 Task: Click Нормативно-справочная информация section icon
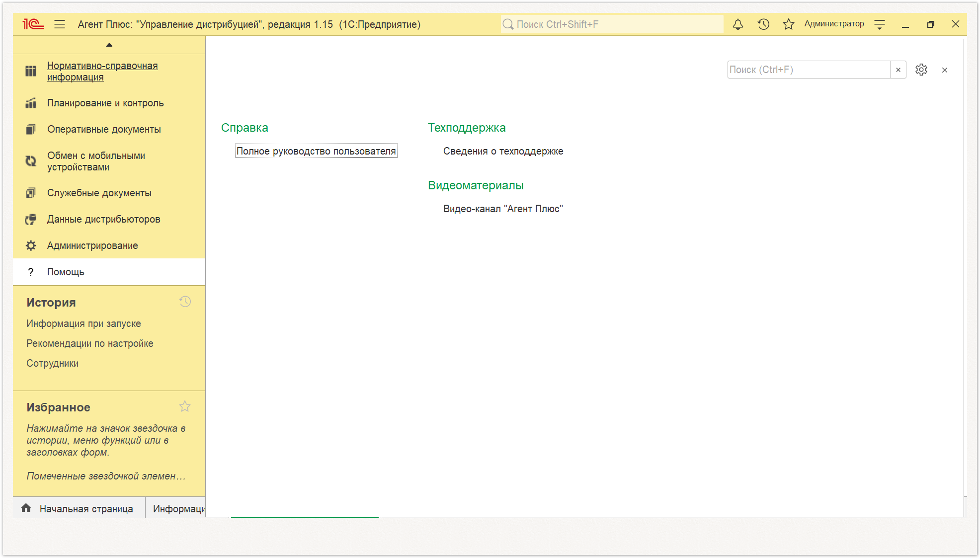pyautogui.click(x=31, y=71)
